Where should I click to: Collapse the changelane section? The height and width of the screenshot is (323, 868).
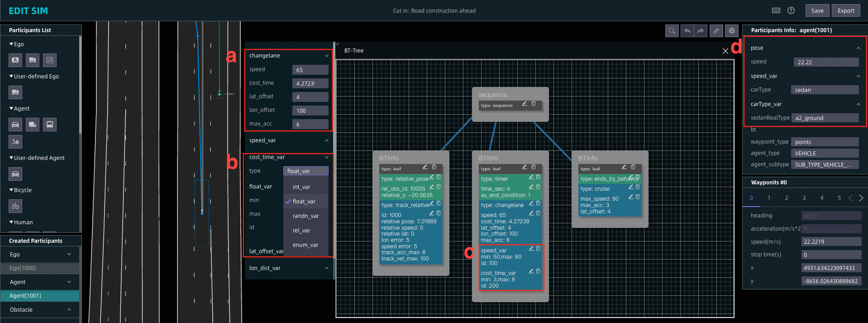click(326, 56)
